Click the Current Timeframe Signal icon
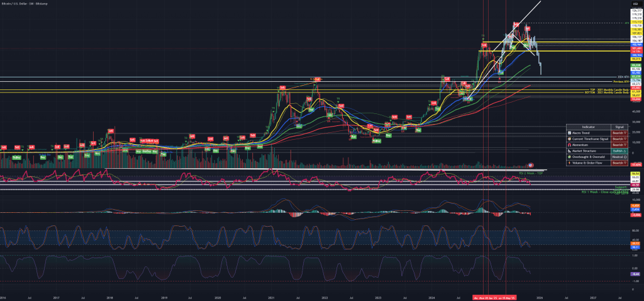This screenshot has width=644, height=301. [569, 139]
